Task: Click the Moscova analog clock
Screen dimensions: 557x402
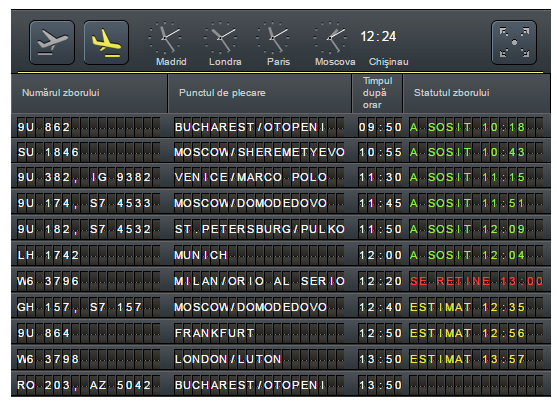Action: click(x=331, y=37)
